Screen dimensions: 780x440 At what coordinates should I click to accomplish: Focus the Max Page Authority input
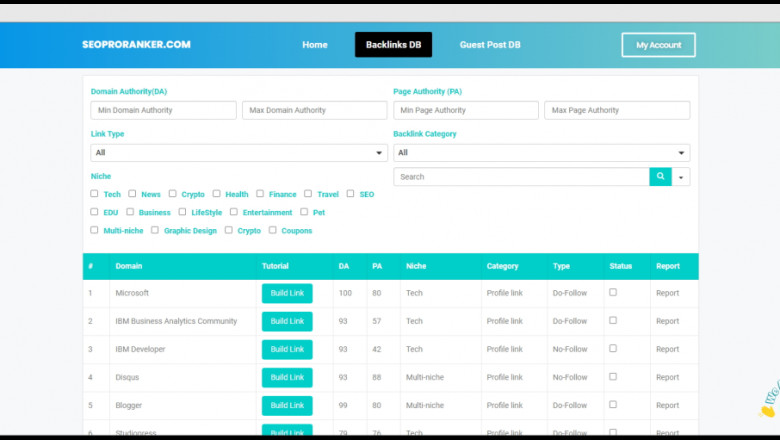pos(617,110)
